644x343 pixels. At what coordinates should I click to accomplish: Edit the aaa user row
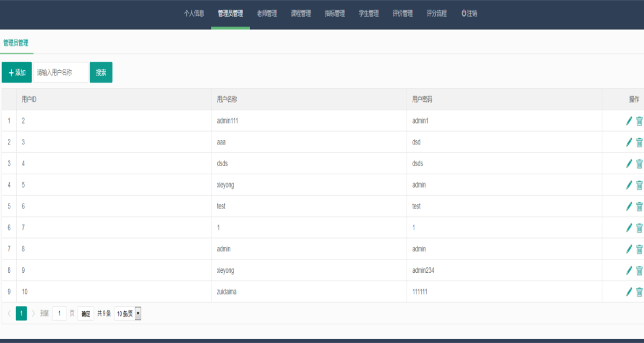629,142
